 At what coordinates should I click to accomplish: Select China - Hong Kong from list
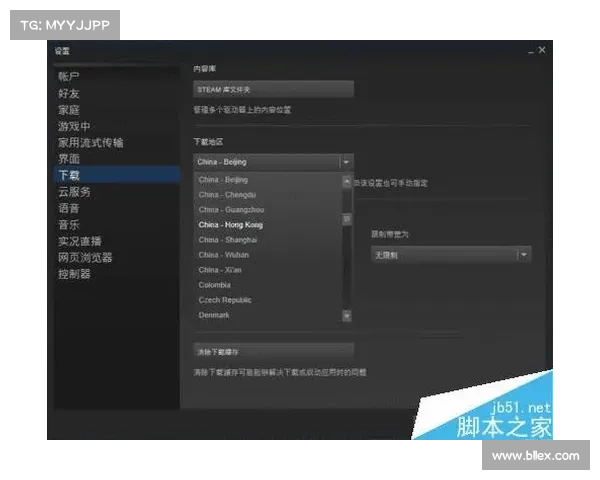pyautogui.click(x=231, y=225)
